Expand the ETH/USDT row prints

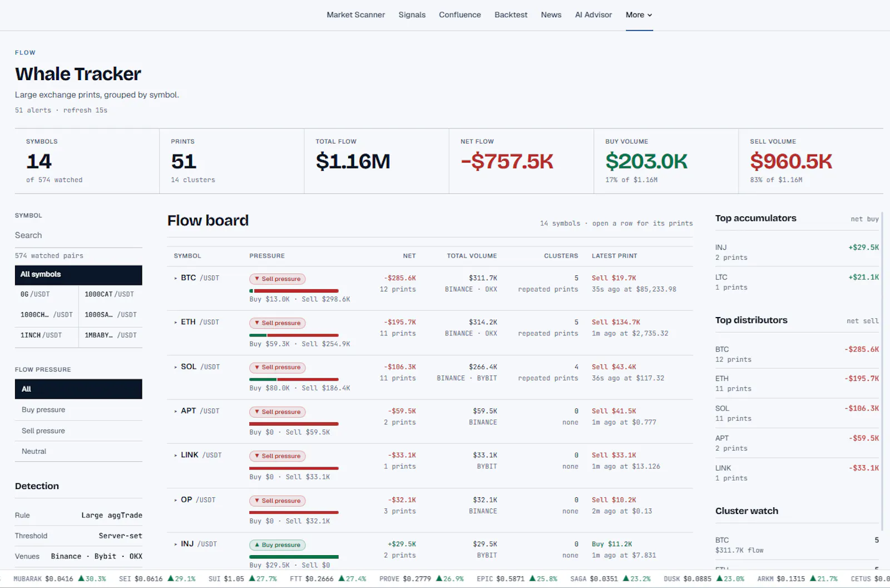click(176, 322)
